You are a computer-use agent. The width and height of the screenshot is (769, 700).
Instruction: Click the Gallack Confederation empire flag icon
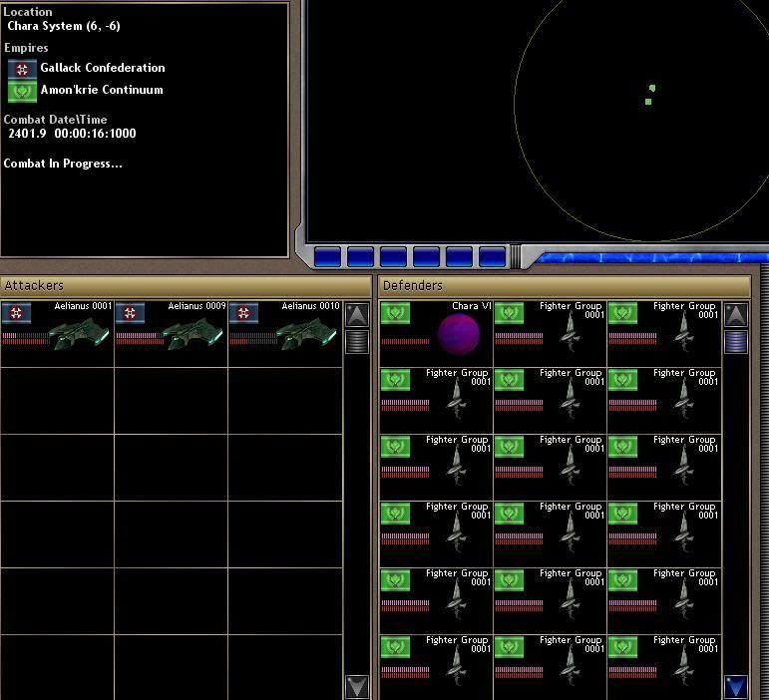point(22,69)
